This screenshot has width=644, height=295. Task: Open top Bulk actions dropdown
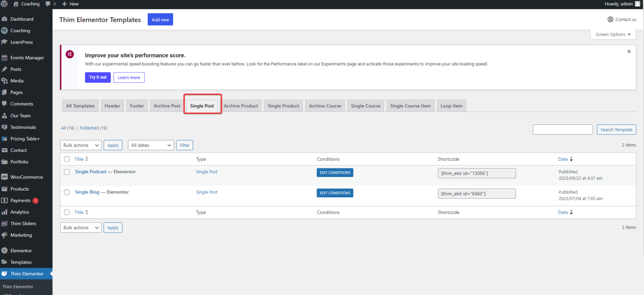pos(81,145)
